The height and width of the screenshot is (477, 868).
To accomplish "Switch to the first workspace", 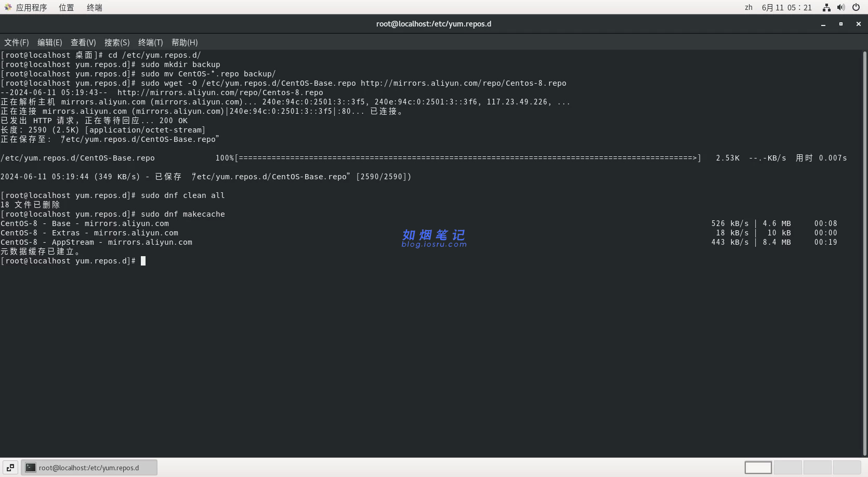I will pyautogui.click(x=758, y=468).
